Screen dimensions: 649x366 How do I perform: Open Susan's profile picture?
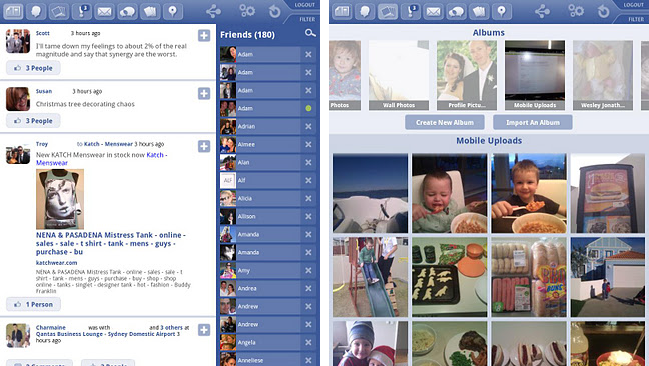(x=18, y=99)
